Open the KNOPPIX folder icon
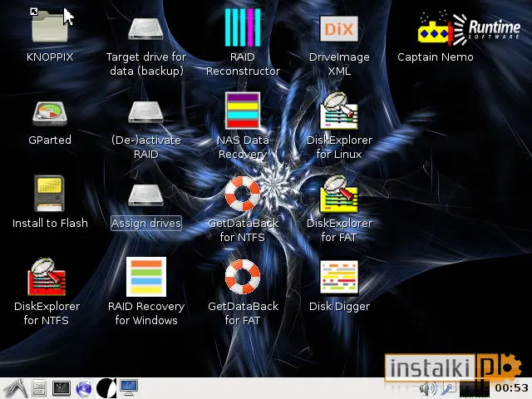Viewport: 532px width, 399px height. 50,26
